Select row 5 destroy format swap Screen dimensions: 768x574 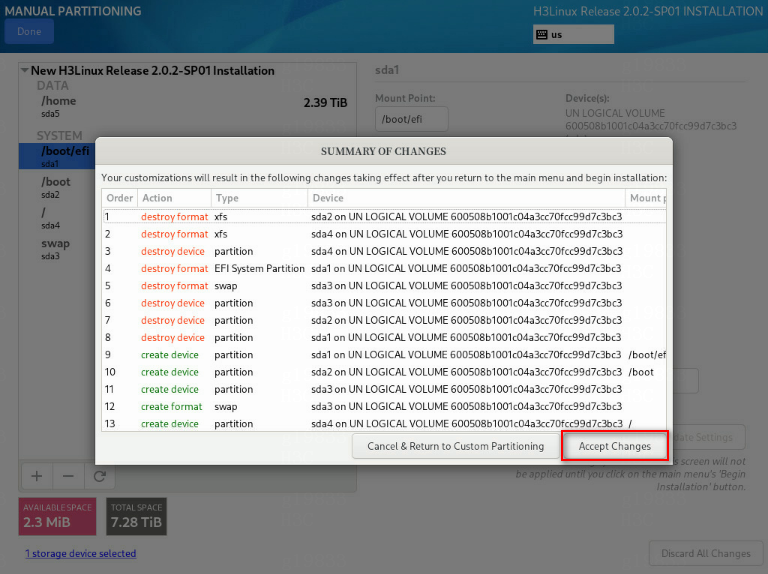pyautogui.click(x=384, y=286)
